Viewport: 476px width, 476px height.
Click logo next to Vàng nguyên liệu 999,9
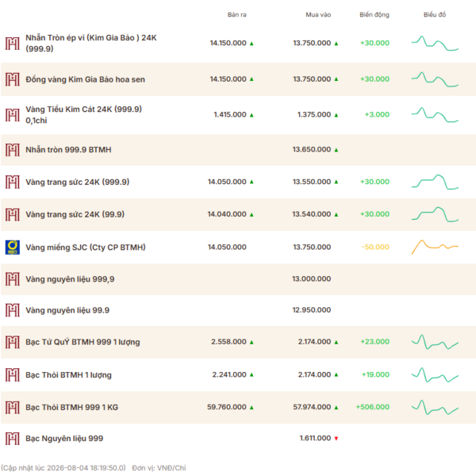(x=13, y=279)
